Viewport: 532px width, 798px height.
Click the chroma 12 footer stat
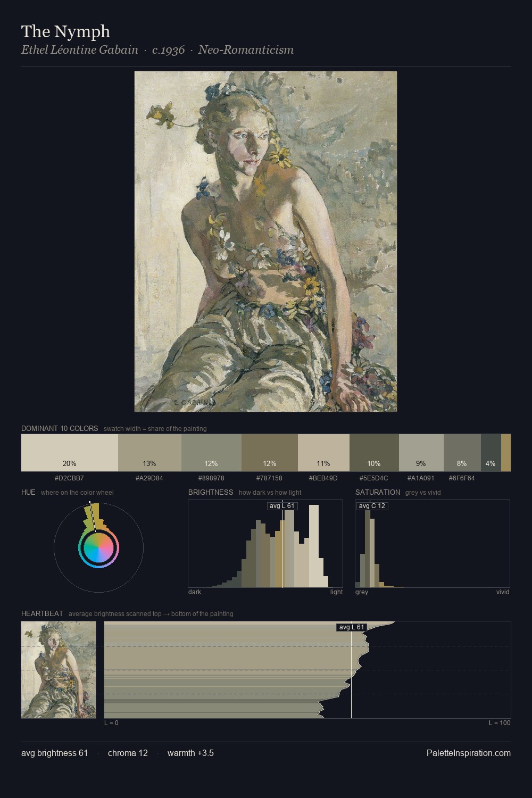click(x=128, y=753)
